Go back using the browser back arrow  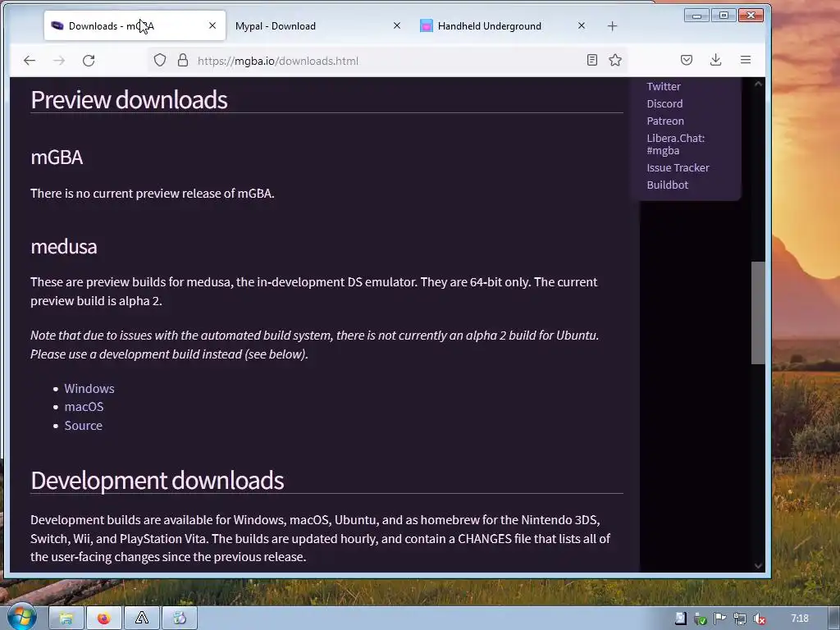coord(30,61)
